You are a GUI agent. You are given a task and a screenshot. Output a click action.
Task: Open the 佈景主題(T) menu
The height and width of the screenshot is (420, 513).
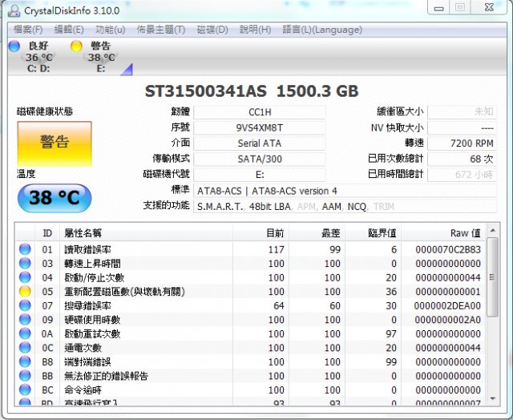(x=161, y=30)
